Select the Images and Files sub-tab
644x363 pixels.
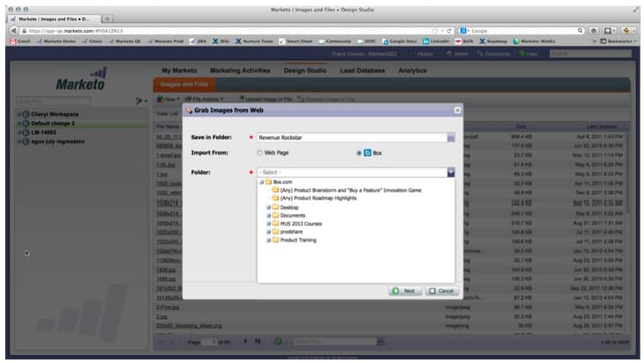pyautogui.click(x=184, y=85)
